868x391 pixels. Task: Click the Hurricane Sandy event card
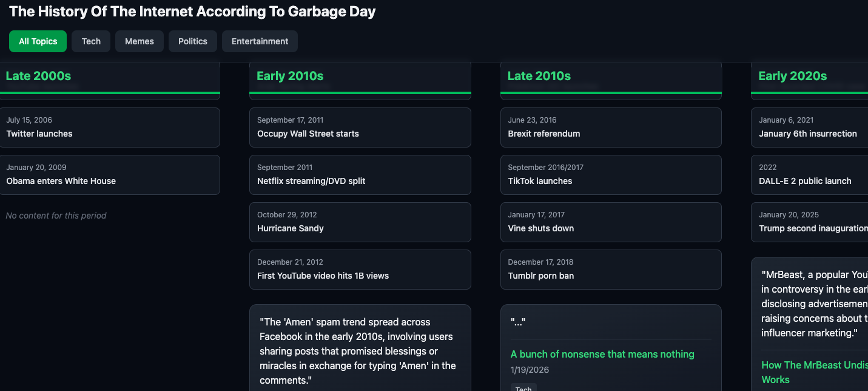[x=360, y=222]
